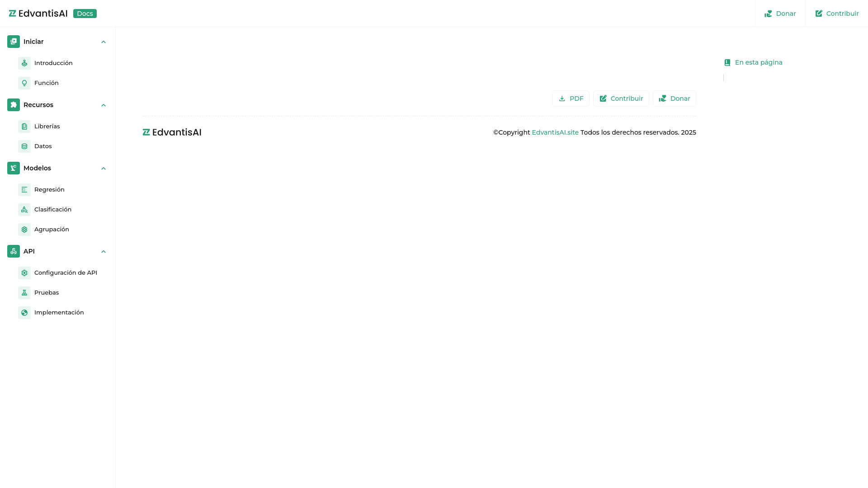Click the Función lightbulb icon

click(24, 83)
